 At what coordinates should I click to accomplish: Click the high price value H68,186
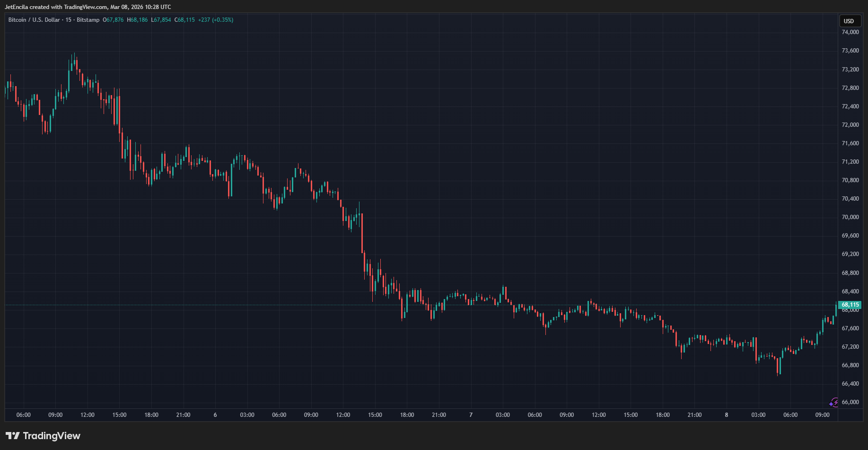(x=137, y=20)
